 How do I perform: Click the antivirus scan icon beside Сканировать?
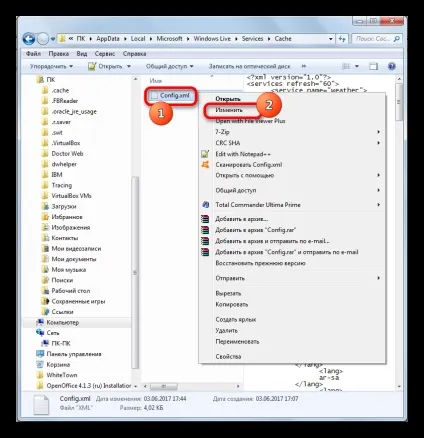click(x=205, y=164)
